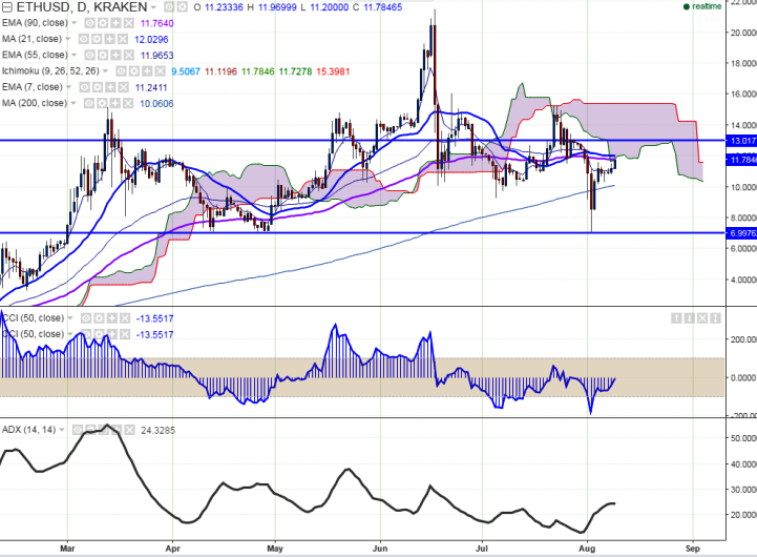Open settings gear for first CCI (50, close)

(100, 319)
